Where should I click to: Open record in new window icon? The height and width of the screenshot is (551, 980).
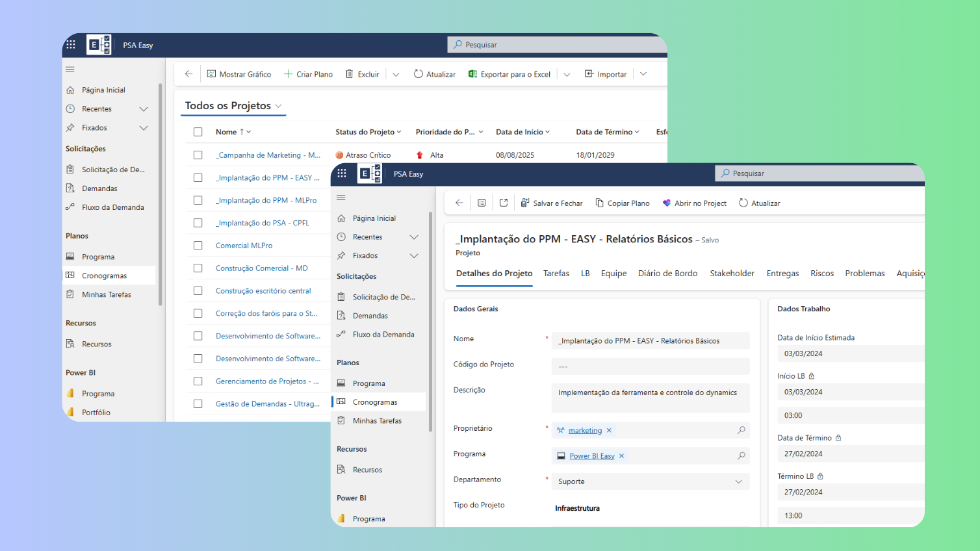point(504,203)
